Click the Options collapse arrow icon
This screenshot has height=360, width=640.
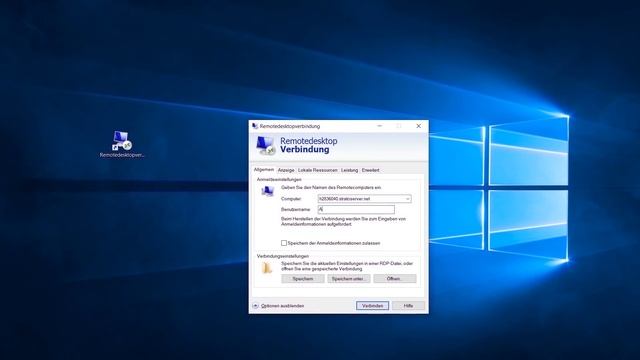pyautogui.click(x=256, y=306)
